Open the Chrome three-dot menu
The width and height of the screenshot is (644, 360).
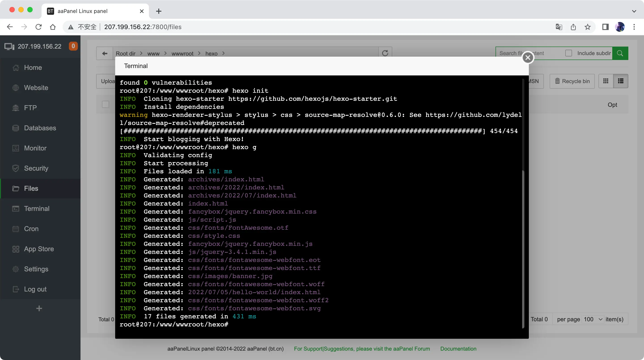(634, 27)
